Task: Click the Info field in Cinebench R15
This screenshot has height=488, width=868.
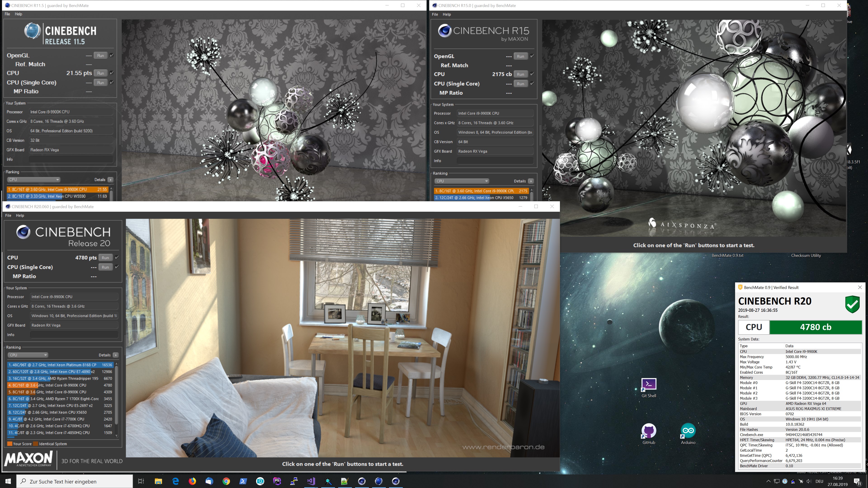Action: coord(495,161)
